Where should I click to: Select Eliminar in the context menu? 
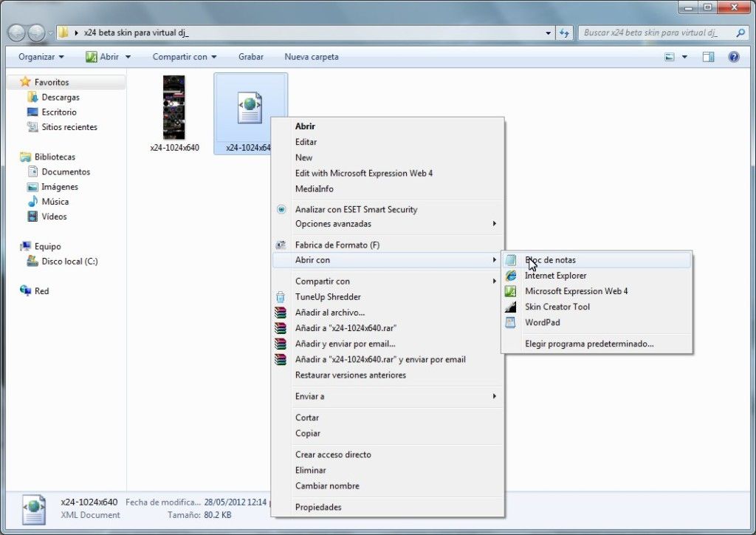click(x=311, y=471)
